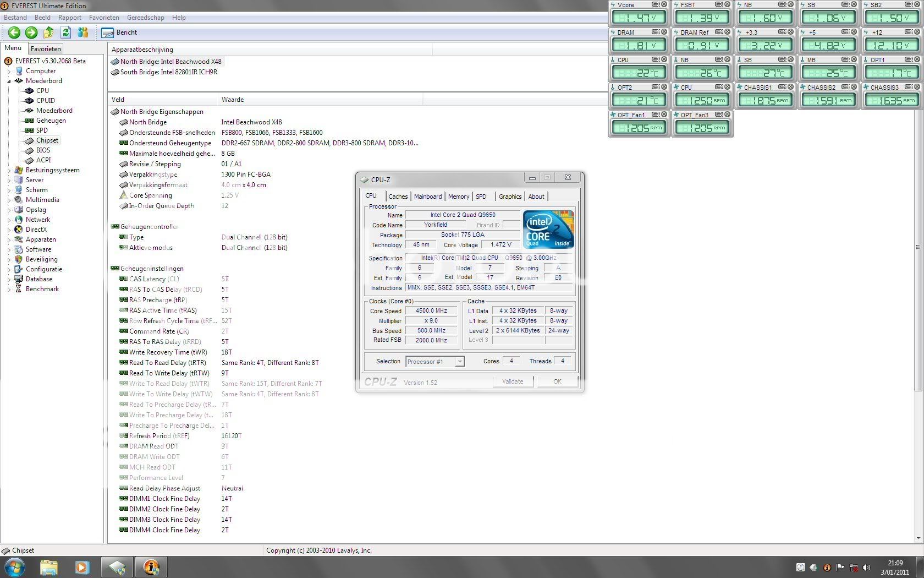Switch to the Menu sidebar tab
Viewport: 924px width, 578px height.
[13, 48]
